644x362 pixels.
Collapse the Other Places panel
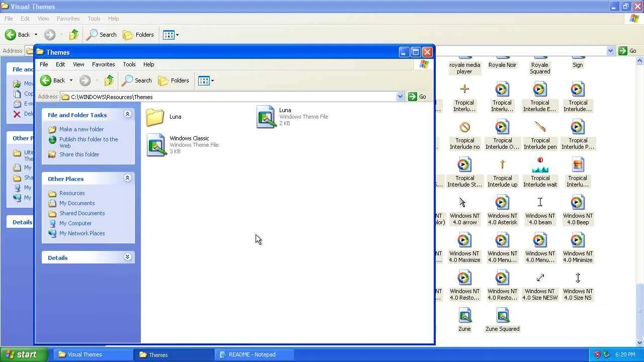pos(127,178)
